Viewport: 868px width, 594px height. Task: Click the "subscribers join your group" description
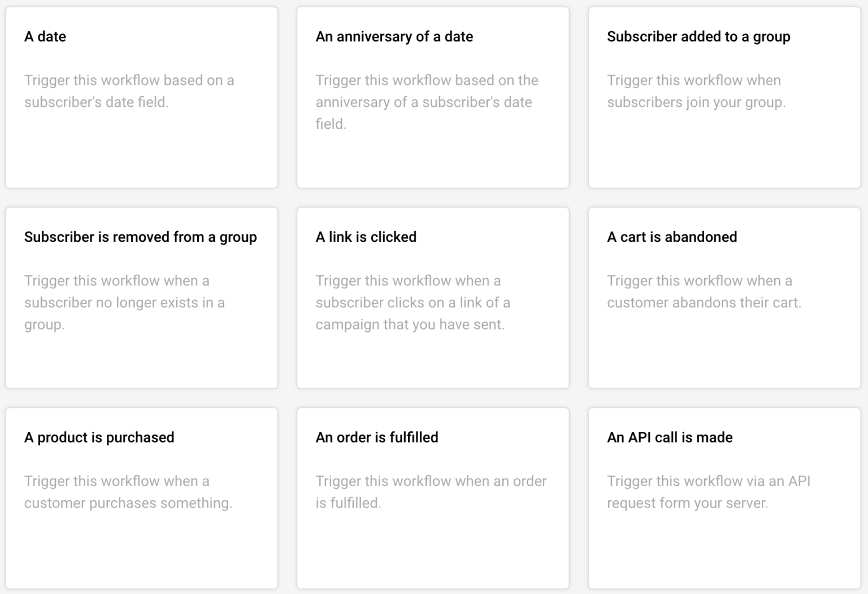(x=696, y=102)
